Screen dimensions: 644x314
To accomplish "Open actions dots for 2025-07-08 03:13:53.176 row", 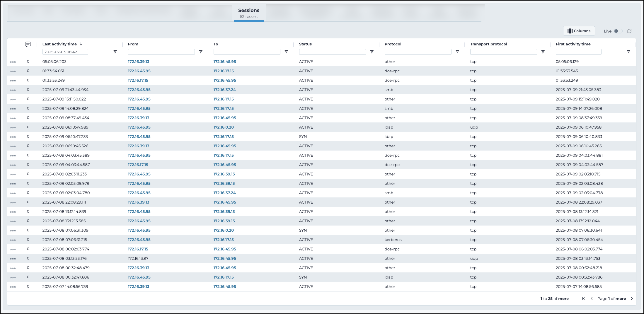I will (13, 259).
